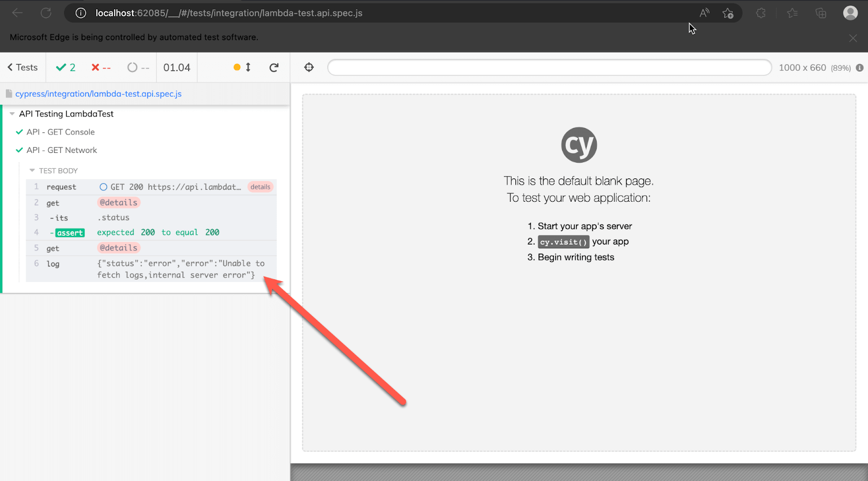Viewport: 868px width, 481px height.
Task: Click the passed tests count checkmark
Action: [60, 67]
